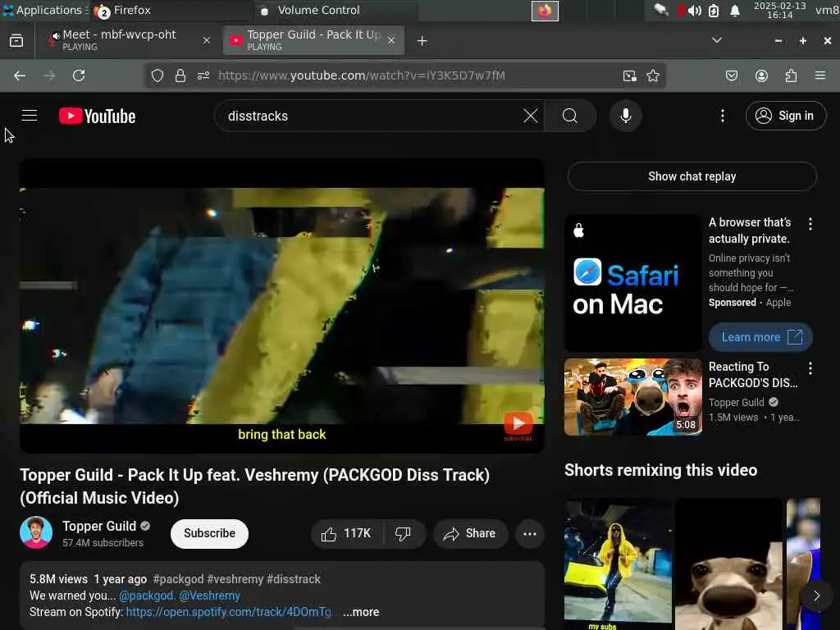Reload the page in Firefox

[79, 75]
